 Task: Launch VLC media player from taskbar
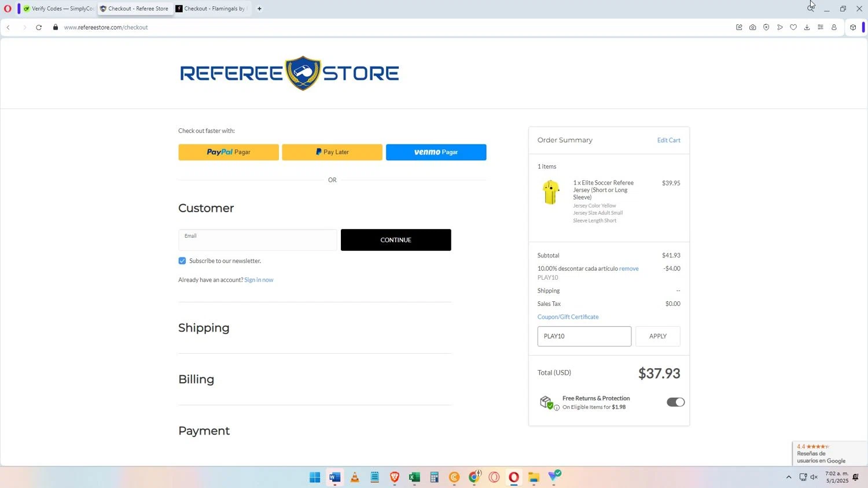point(355,477)
